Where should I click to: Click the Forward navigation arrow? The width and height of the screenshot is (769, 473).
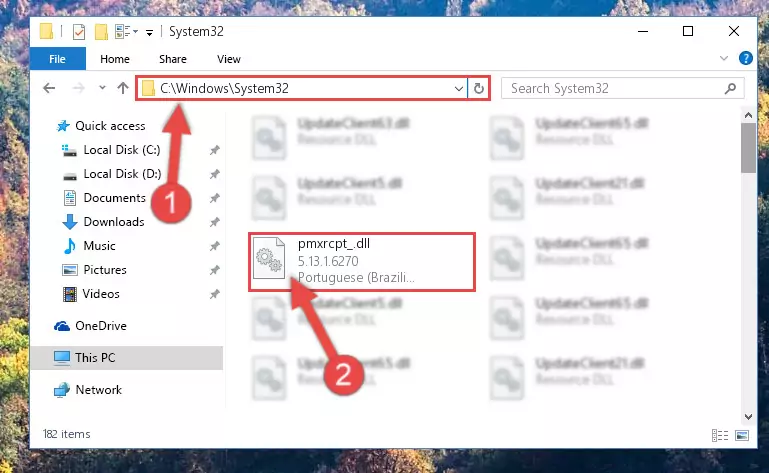(x=78, y=88)
